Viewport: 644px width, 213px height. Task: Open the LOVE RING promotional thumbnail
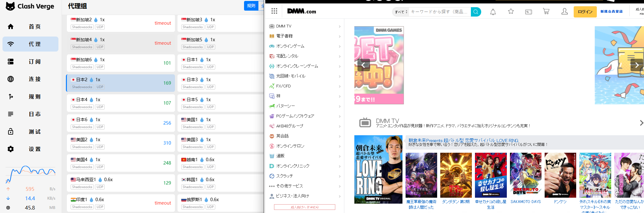378,169
